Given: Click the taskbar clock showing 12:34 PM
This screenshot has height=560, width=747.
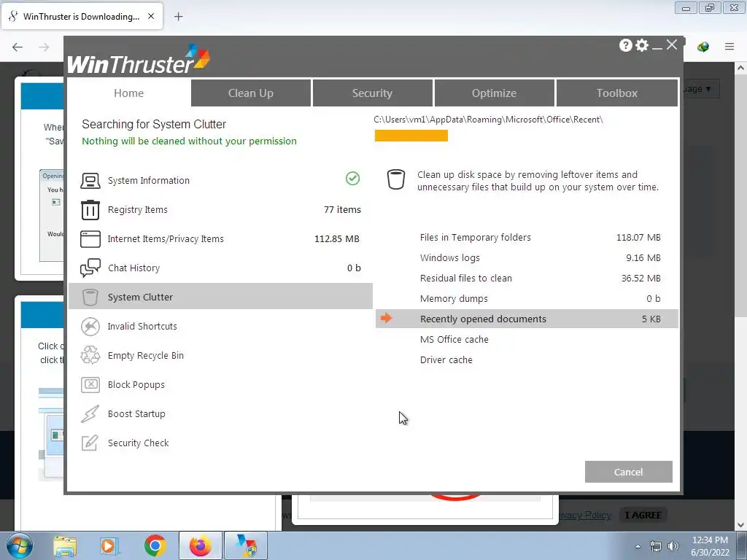Looking at the screenshot, I should point(710,546).
